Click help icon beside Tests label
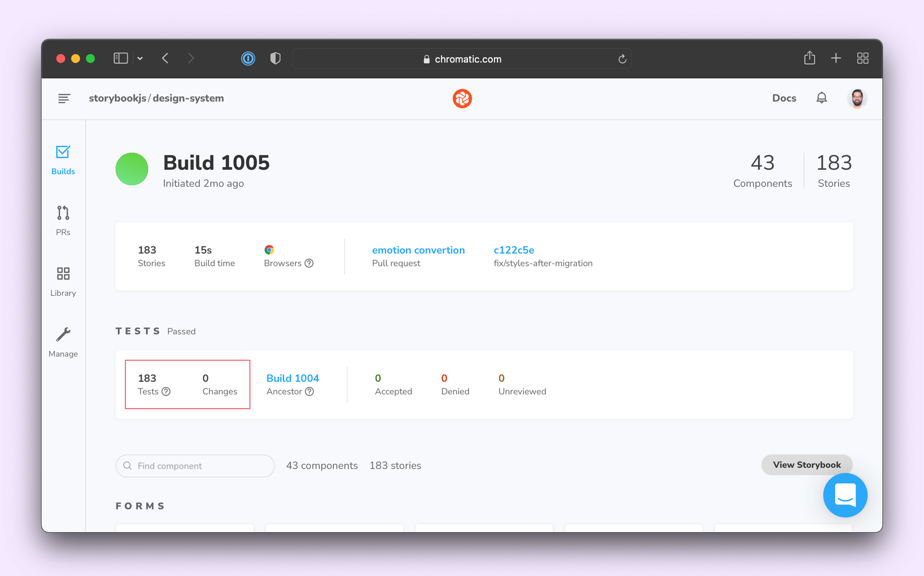Viewport: 924px width, 576px height. coord(166,392)
